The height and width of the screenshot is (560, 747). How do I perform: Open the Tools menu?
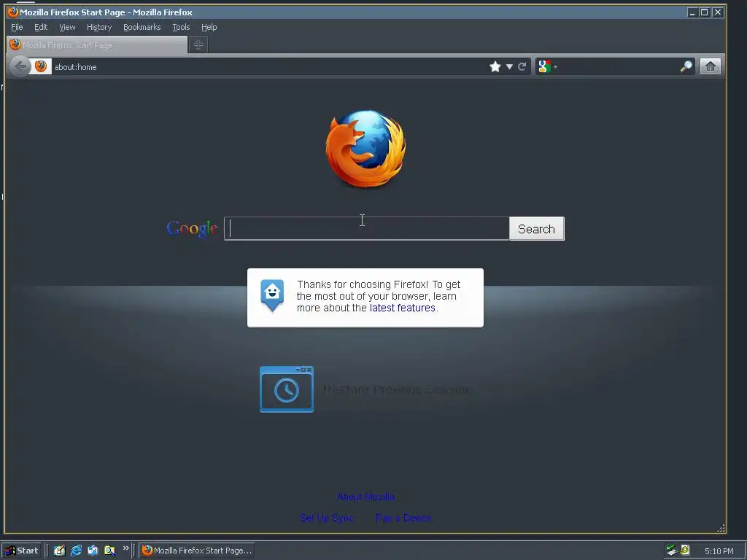point(181,27)
